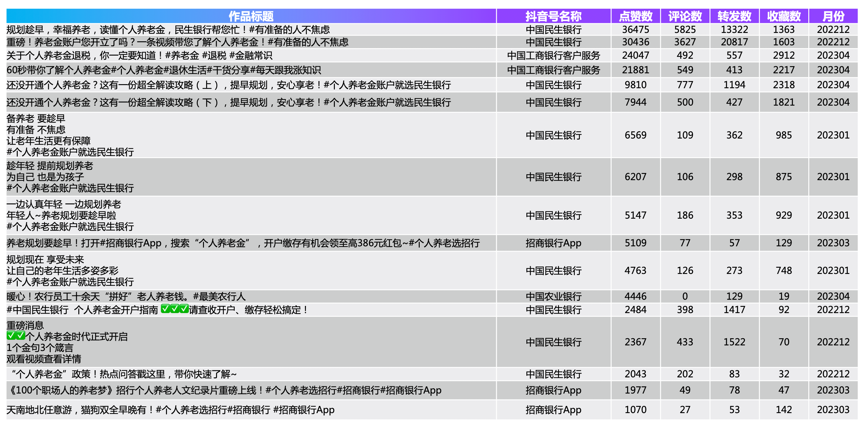Click 招商银行App in the 1070 row
This screenshot has width=868, height=428.
(554, 409)
